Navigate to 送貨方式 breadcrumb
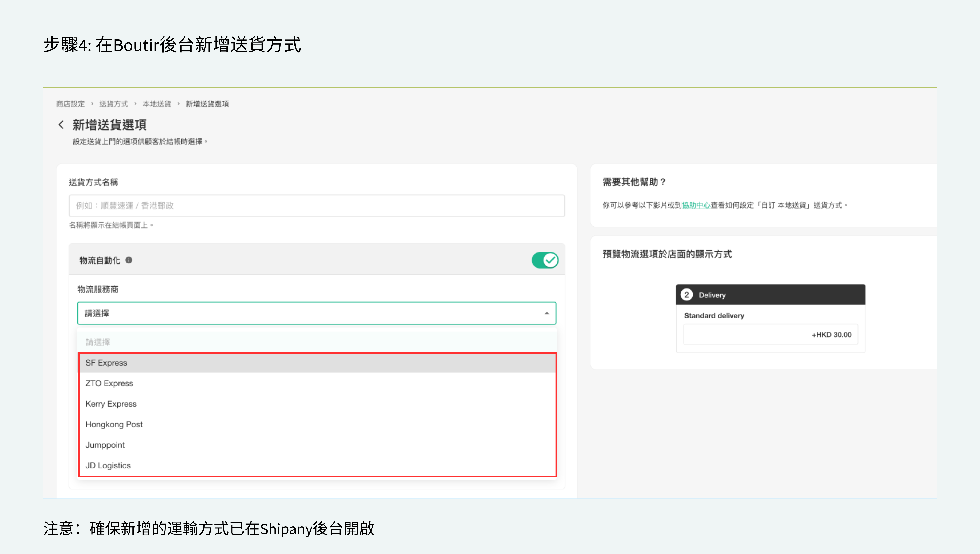This screenshot has height=554, width=980. click(x=113, y=104)
